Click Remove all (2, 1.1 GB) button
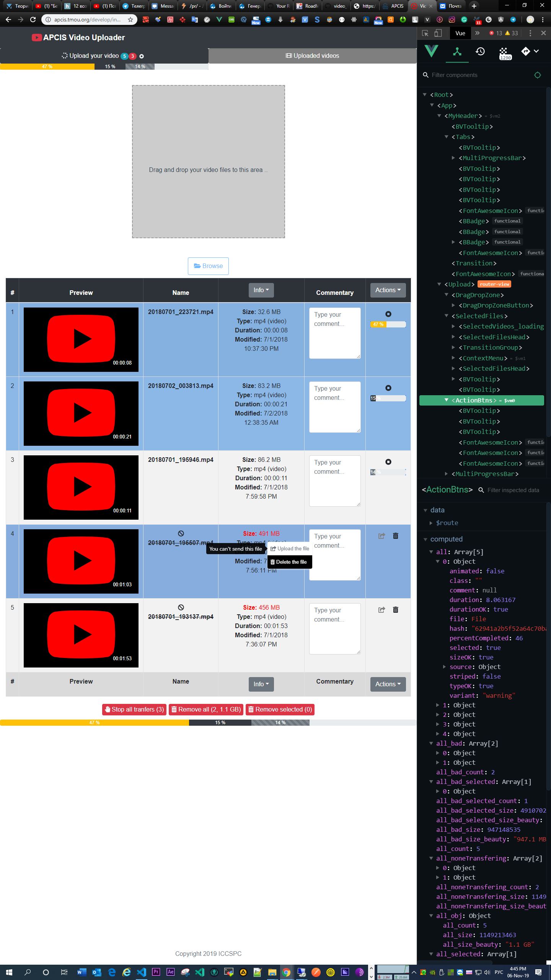This screenshot has height=980, width=551. click(206, 710)
